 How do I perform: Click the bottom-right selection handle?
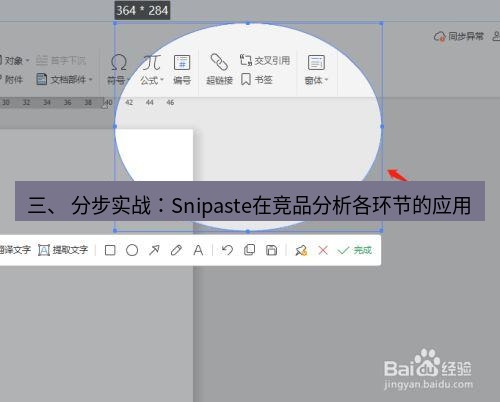pyautogui.click(x=382, y=230)
